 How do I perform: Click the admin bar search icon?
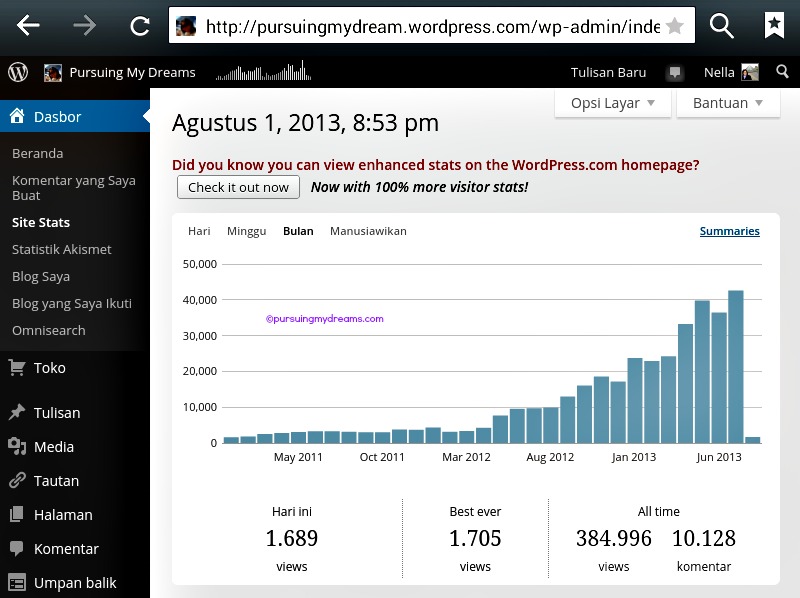[x=782, y=72]
